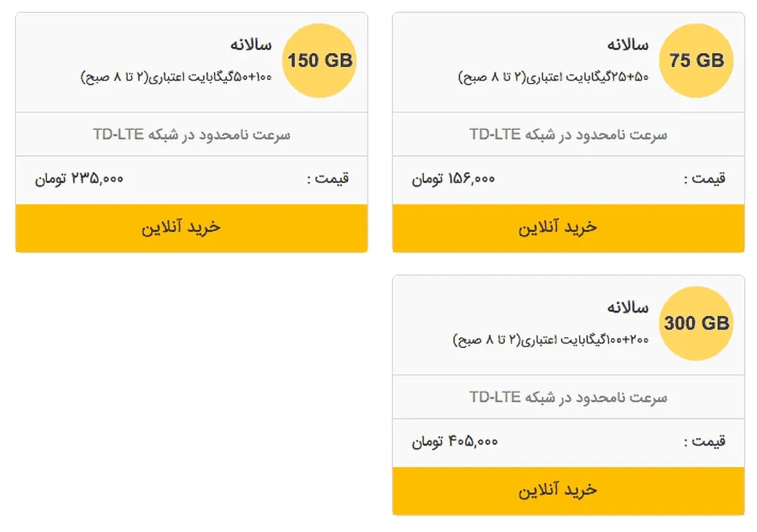Select the سالانه title of the 150 GB card

tap(251, 45)
